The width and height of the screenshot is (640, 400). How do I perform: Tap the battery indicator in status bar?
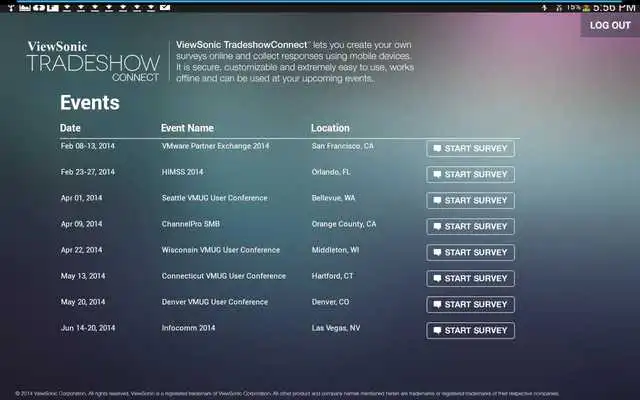pyautogui.click(x=587, y=8)
